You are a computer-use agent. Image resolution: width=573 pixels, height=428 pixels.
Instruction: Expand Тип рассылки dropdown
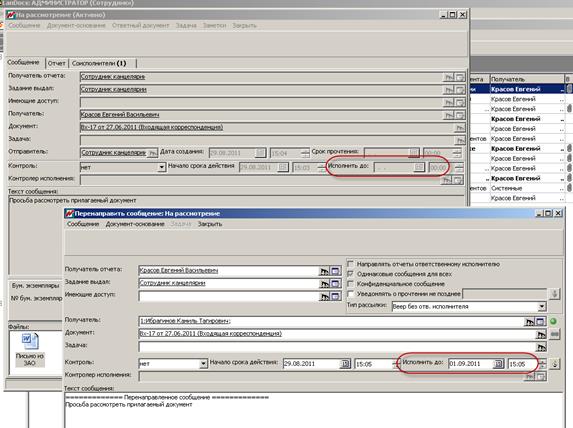click(542, 306)
